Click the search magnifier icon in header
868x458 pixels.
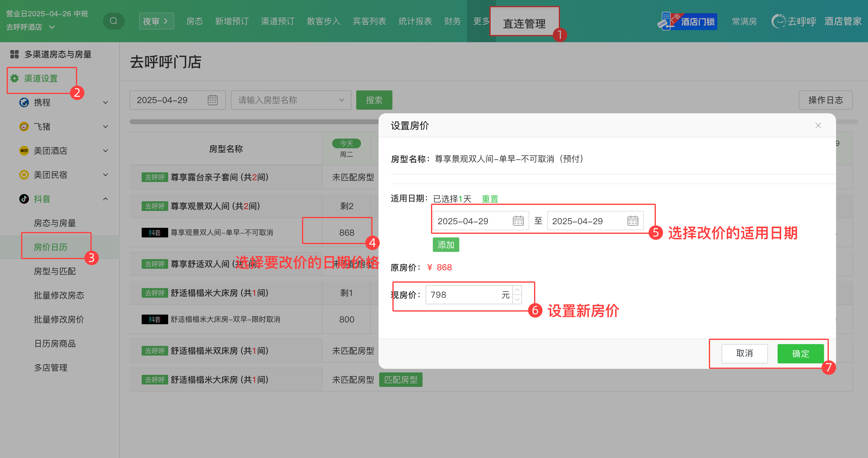click(x=114, y=21)
